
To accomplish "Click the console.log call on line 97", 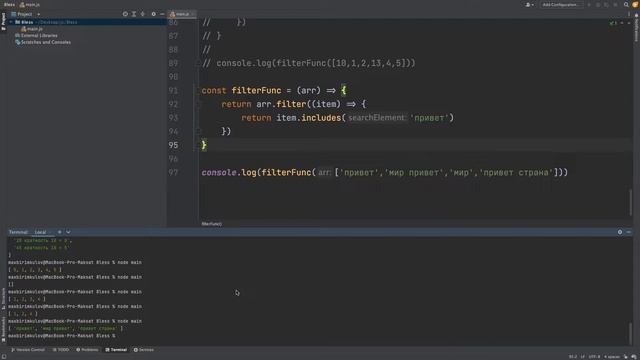I will click(x=229, y=172).
